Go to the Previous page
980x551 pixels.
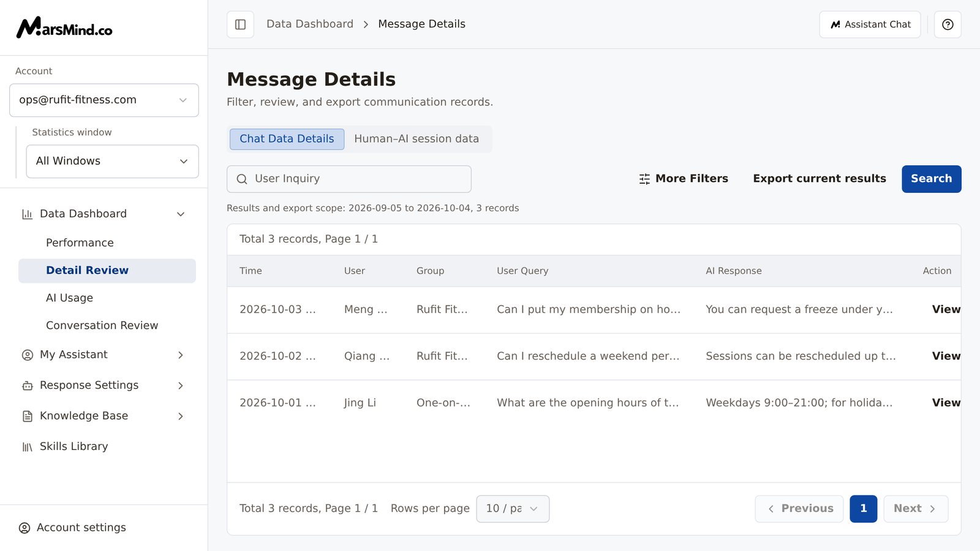[x=799, y=509]
